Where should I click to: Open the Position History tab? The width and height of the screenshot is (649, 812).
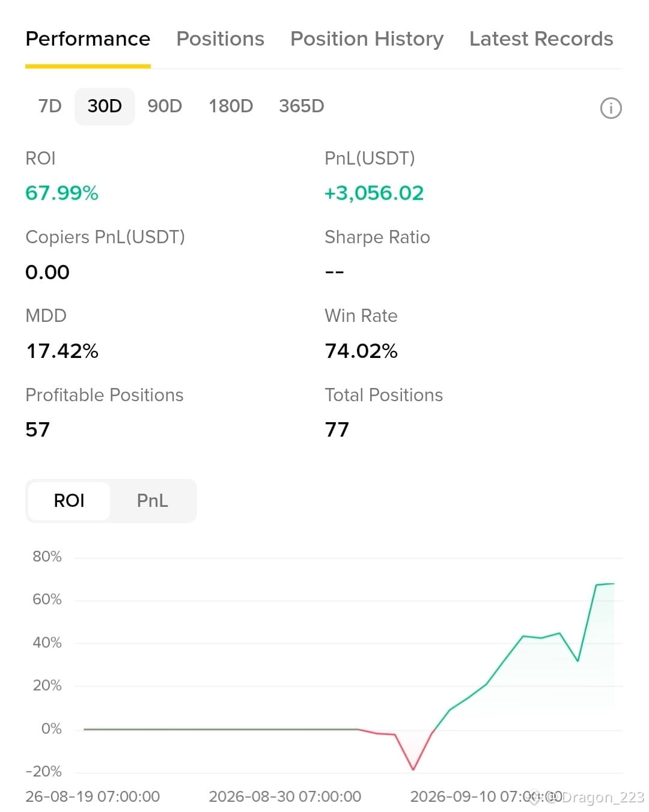(367, 39)
